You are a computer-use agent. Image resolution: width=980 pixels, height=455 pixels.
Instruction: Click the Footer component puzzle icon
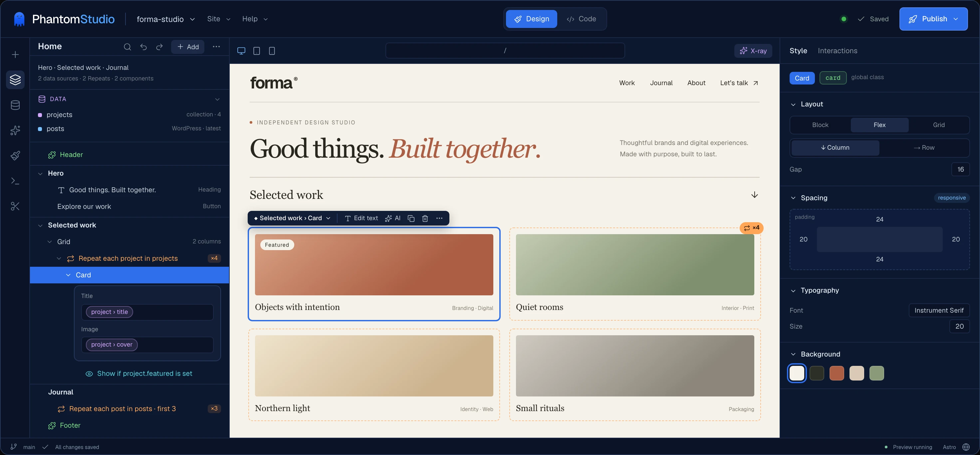[x=52, y=426]
